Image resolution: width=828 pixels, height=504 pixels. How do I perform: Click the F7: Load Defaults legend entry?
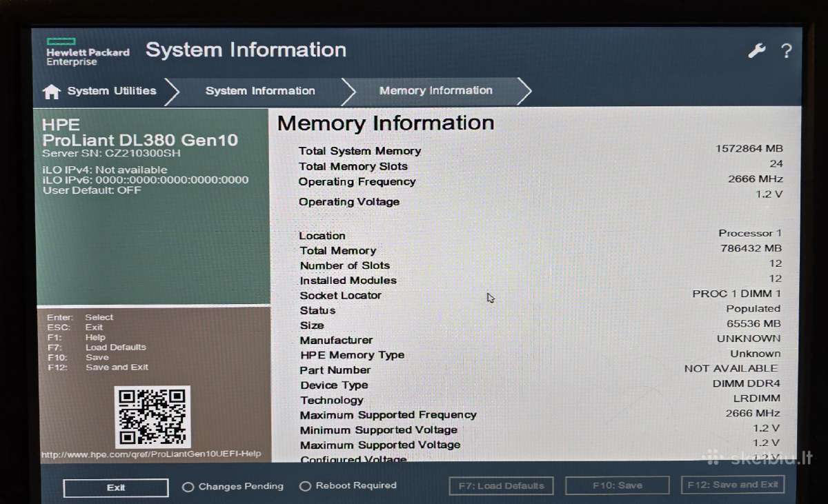(97, 347)
